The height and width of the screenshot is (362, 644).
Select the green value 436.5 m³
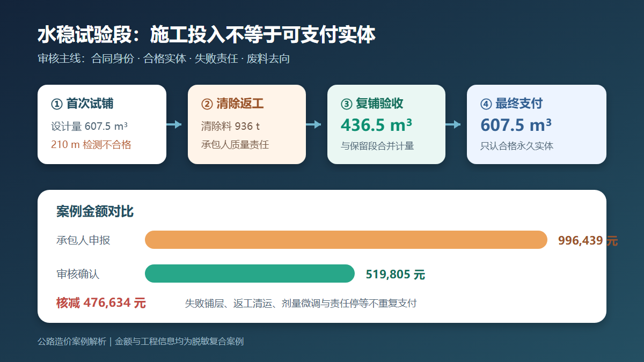click(x=377, y=125)
